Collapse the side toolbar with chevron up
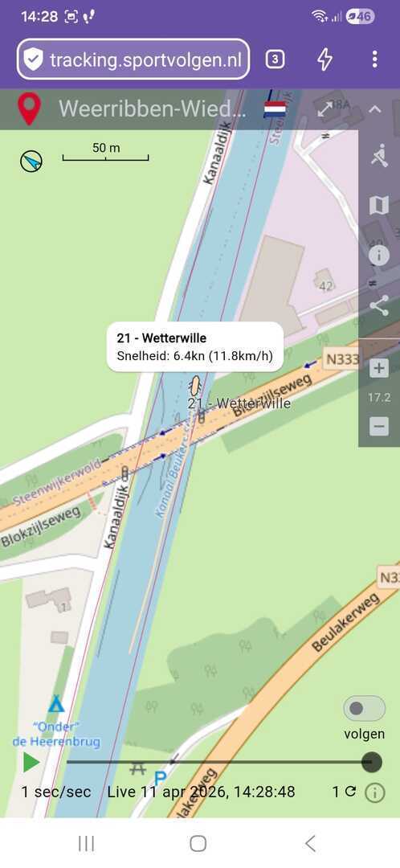 click(374, 109)
